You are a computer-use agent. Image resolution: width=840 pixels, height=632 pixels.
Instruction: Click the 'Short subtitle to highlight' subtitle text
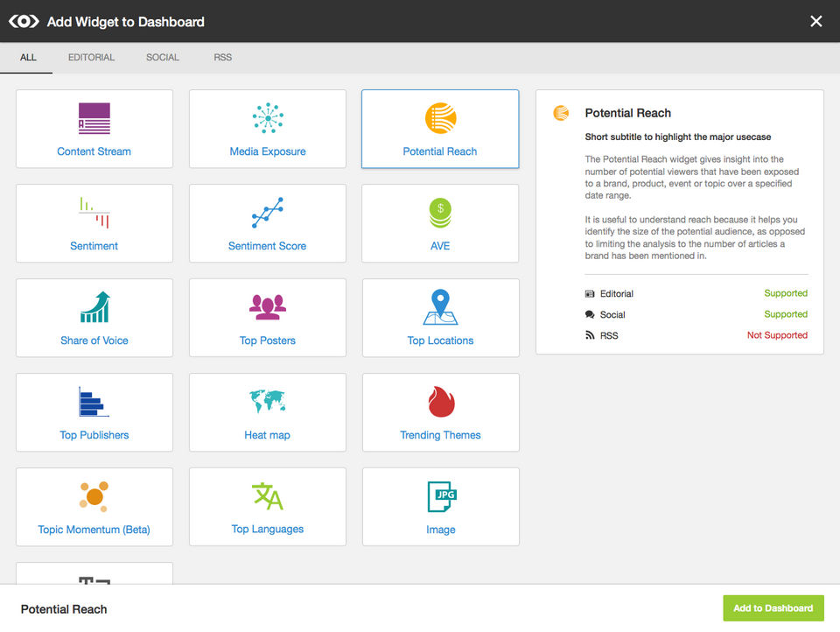(x=677, y=137)
